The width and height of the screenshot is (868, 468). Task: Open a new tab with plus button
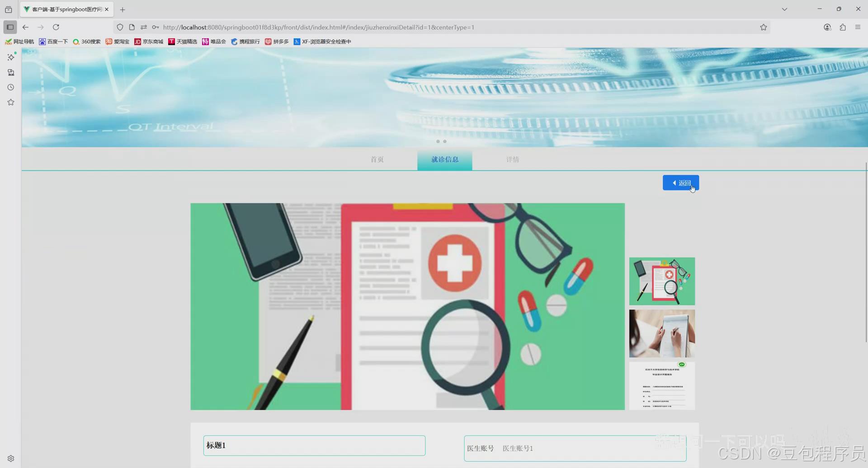click(x=123, y=9)
